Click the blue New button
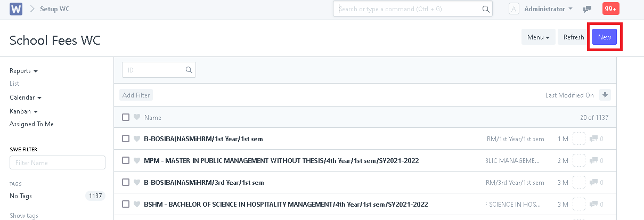This screenshot has width=644, height=220. tap(605, 37)
